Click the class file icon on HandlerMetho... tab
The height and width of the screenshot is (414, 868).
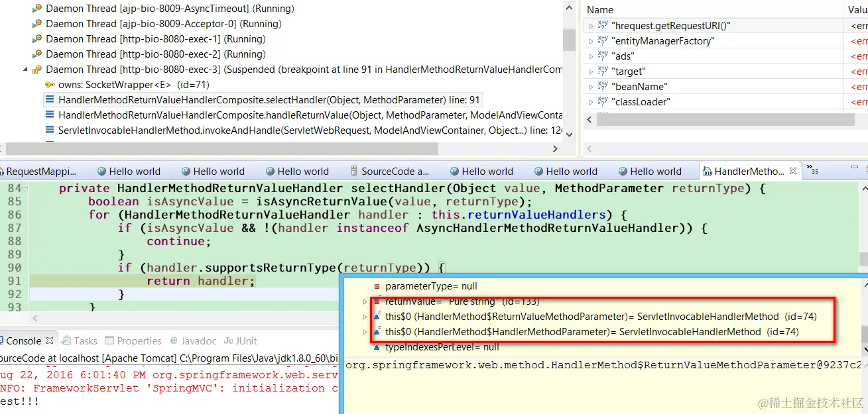706,172
